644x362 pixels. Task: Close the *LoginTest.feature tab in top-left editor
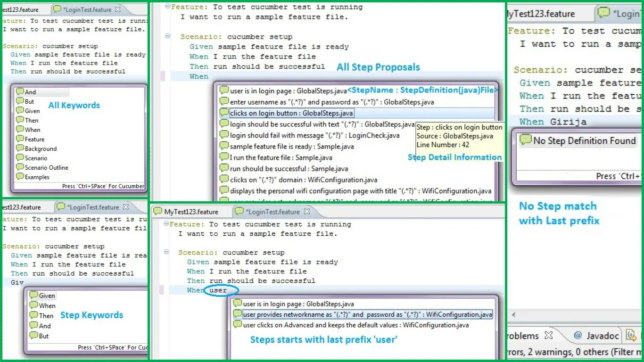(118, 9)
